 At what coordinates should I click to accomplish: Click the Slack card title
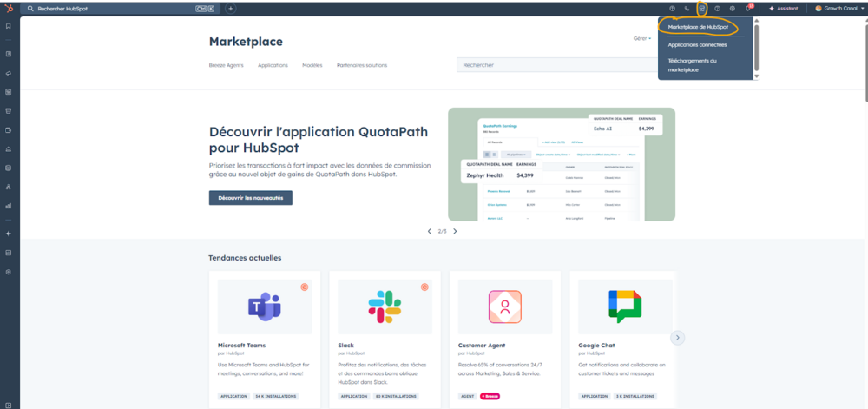coord(346,346)
